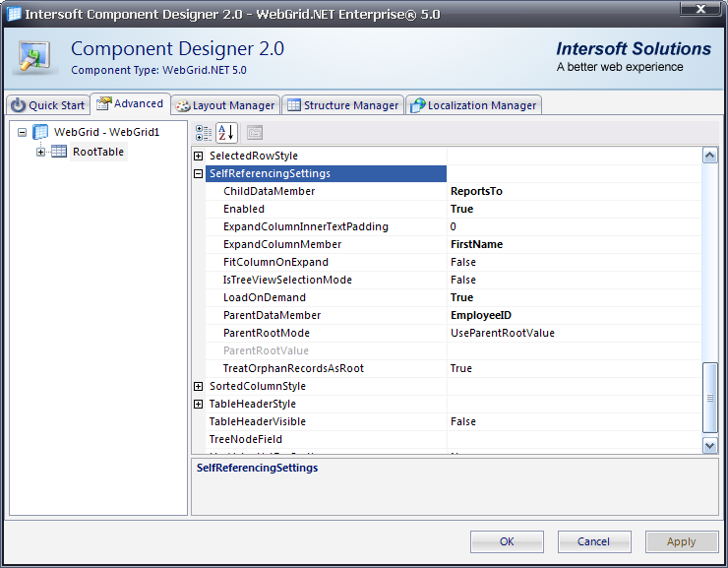
Task: Expand the RootTable tree node
Action: click(41, 152)
